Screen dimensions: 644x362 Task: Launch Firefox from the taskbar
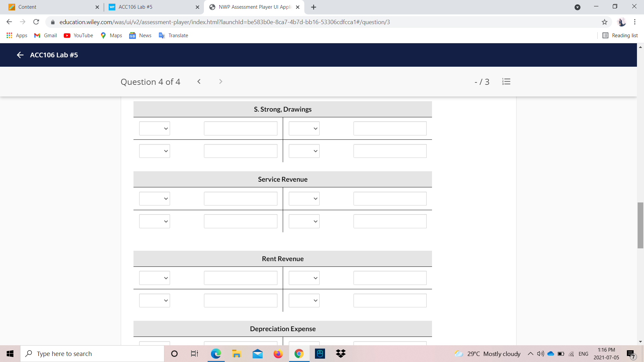pyautogui.click(x=278, y=354)
